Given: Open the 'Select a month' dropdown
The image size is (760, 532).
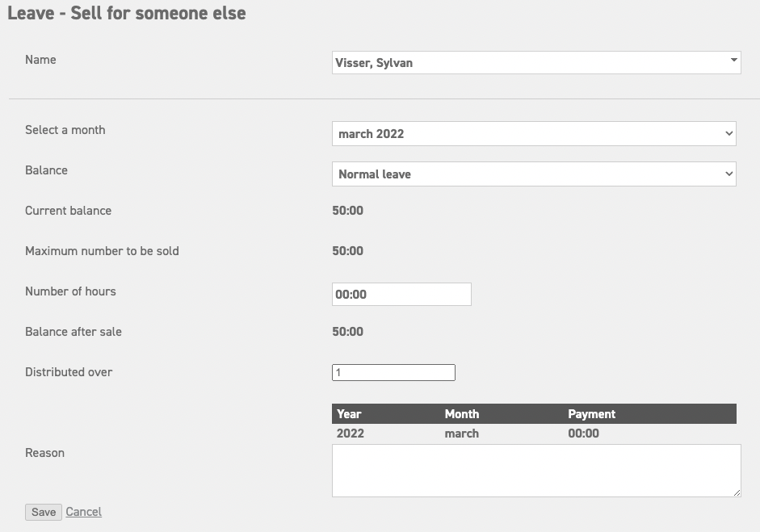Looking at the screenshot, I should coord(534,133).
